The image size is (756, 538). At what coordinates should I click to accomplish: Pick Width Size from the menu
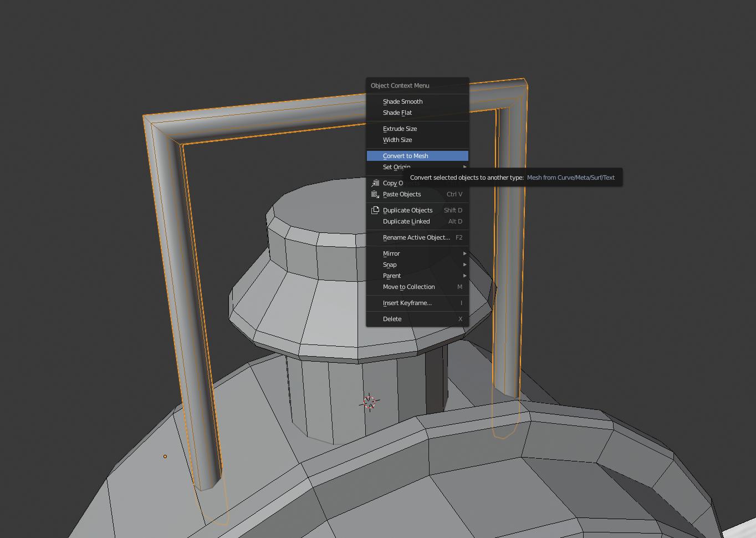(417, 140)
